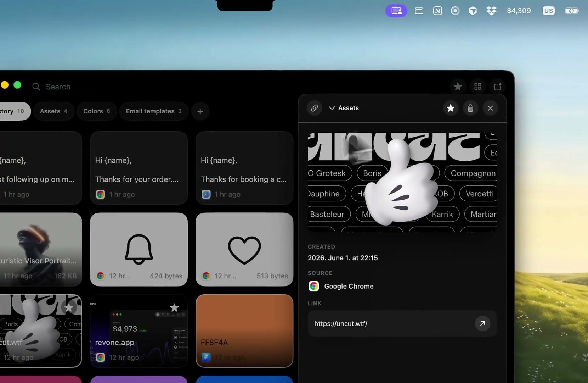588x383 pixels.
Task: Click the cube icon in menu bar
Action: 473,11
